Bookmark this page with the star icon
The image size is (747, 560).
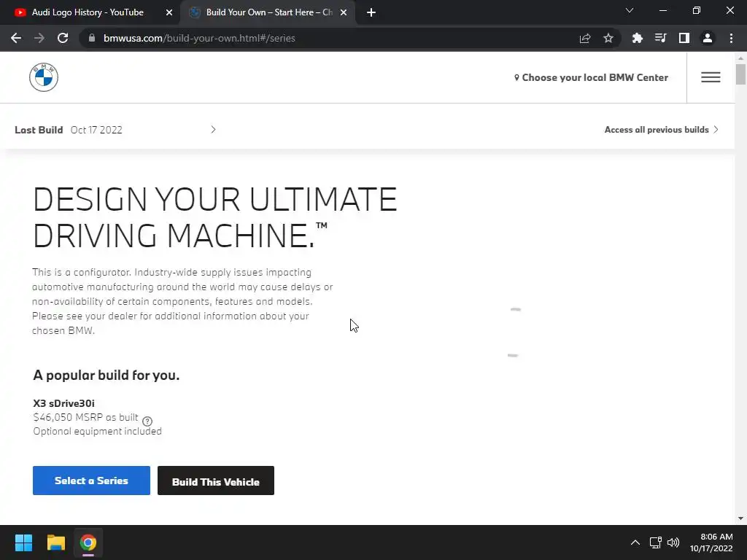click(608, 38)
